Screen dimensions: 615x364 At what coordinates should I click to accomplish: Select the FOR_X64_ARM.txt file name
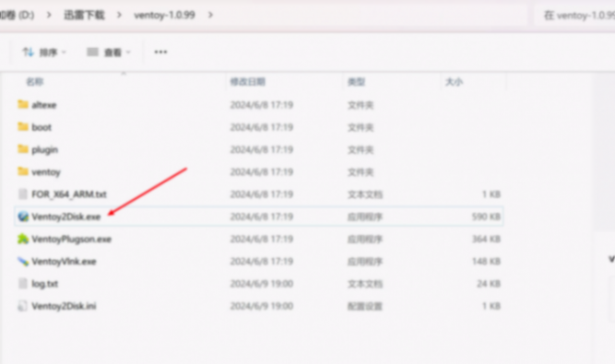69,194
